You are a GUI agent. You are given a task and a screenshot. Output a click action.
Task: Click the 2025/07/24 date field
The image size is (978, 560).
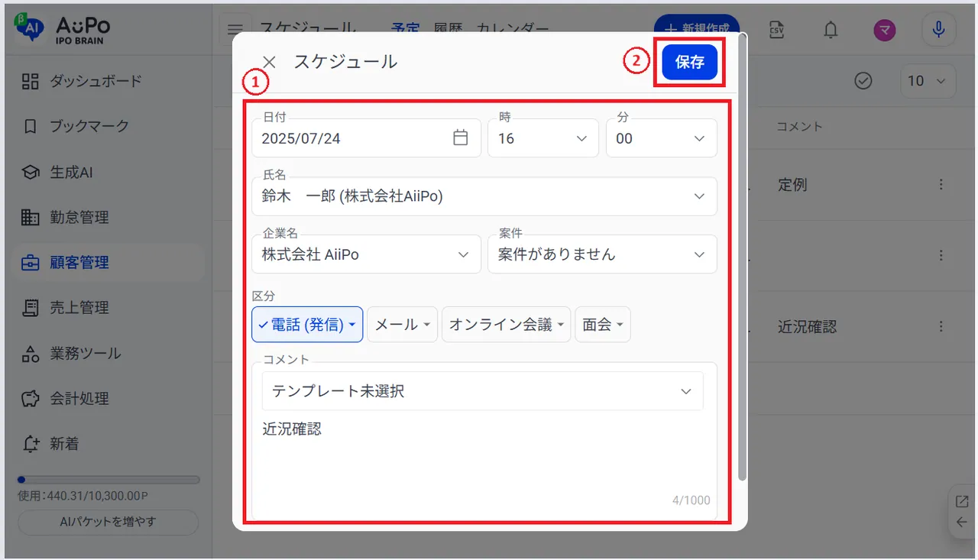pyautogui.click(x=366, y=138)
